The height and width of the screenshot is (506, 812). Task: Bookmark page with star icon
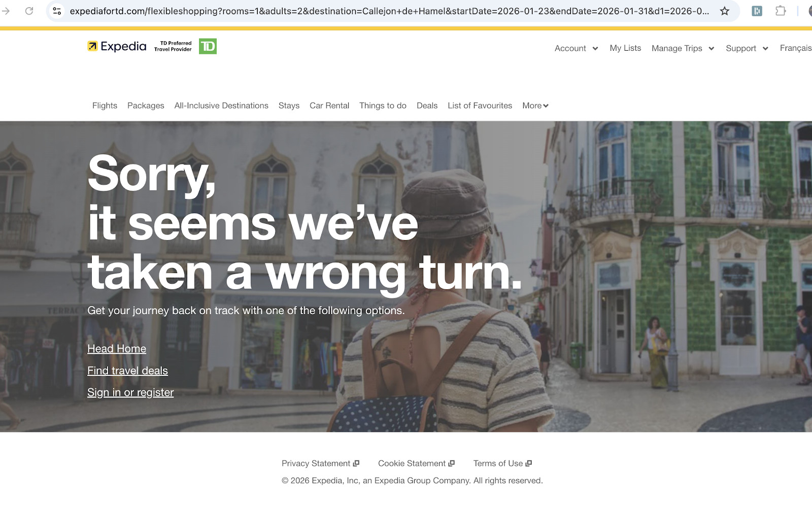[x=725, y=11]
